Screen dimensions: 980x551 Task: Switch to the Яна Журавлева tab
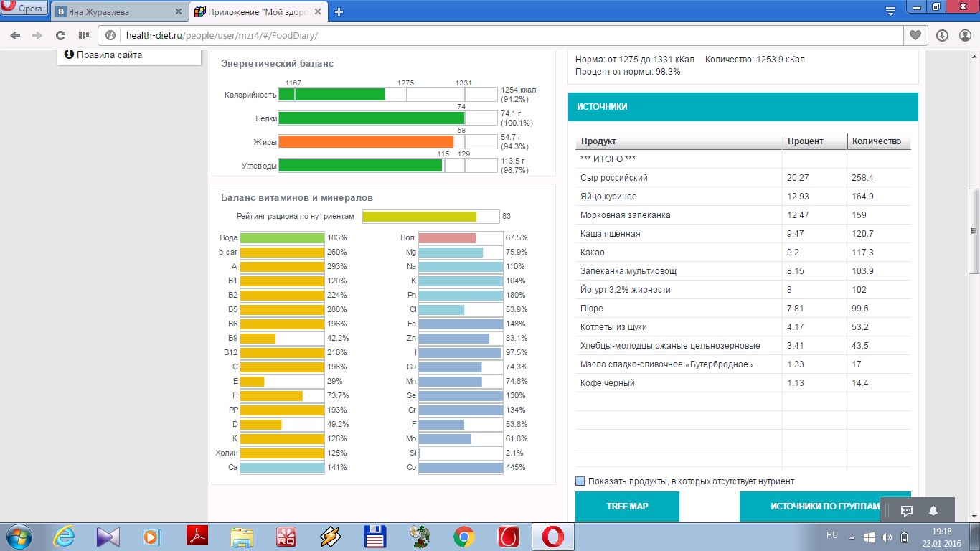(118, 11)
